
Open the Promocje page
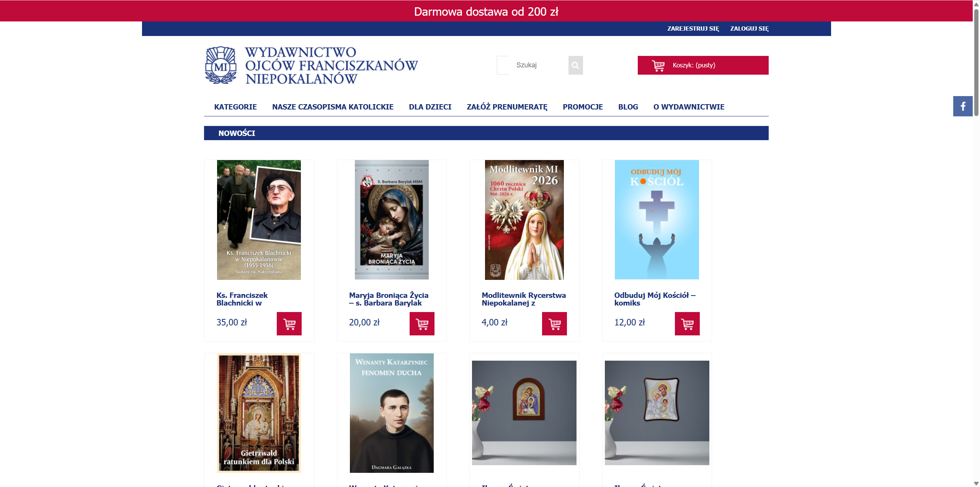(583, 107)
